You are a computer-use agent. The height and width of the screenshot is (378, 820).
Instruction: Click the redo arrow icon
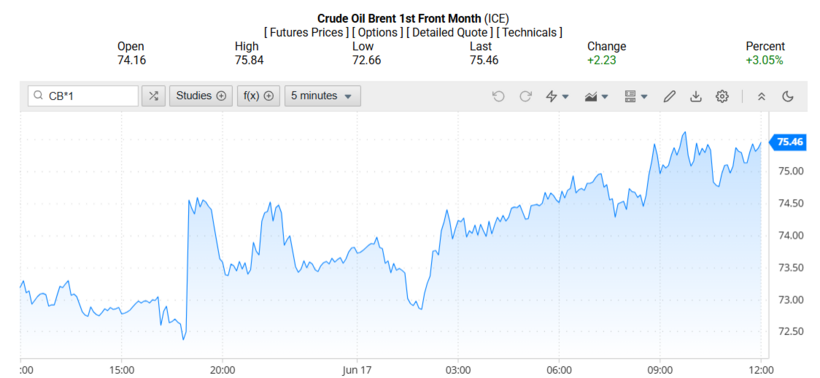point(525,96)
